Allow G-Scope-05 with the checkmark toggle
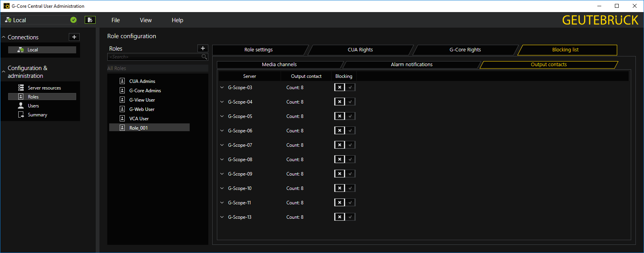Image resolution: width=644 pixels, height=253 pixels. pos(350,116)
